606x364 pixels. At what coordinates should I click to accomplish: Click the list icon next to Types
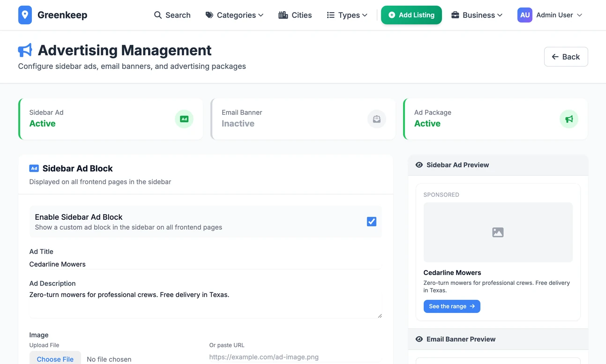(331, 15)
